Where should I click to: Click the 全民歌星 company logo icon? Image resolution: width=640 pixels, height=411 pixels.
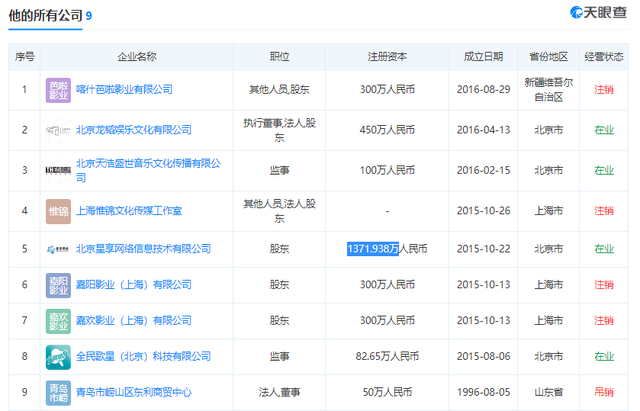[x=58, y=357]
